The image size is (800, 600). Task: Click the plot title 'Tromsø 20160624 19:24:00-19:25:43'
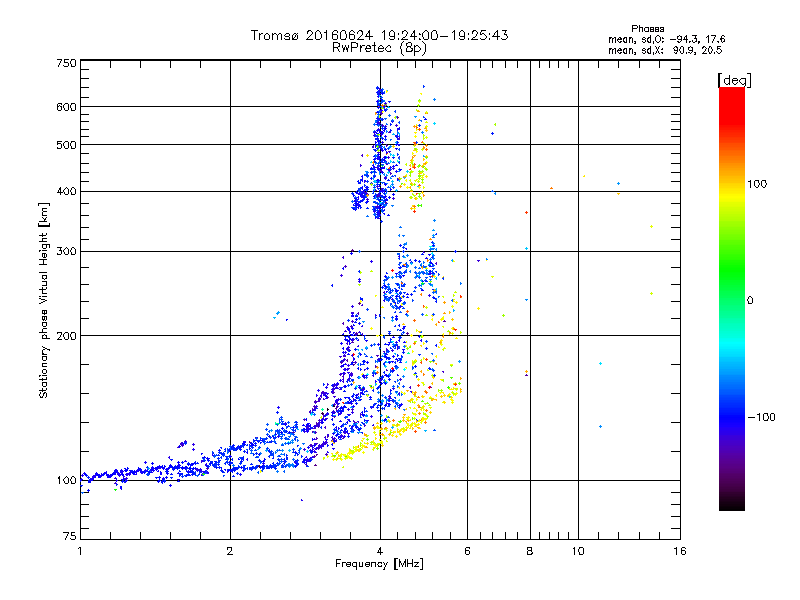point(379,35)
